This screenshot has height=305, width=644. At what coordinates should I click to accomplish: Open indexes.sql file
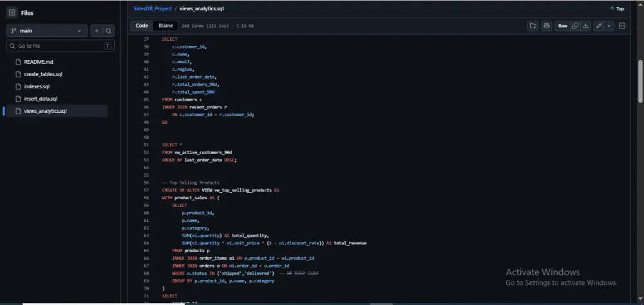point(37,86)
